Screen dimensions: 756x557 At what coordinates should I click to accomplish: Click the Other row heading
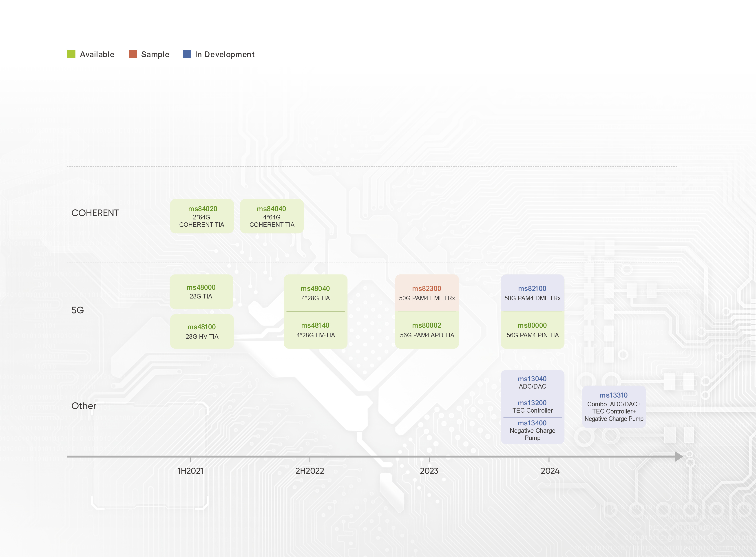pyautogui.click(x=84, y=406)
